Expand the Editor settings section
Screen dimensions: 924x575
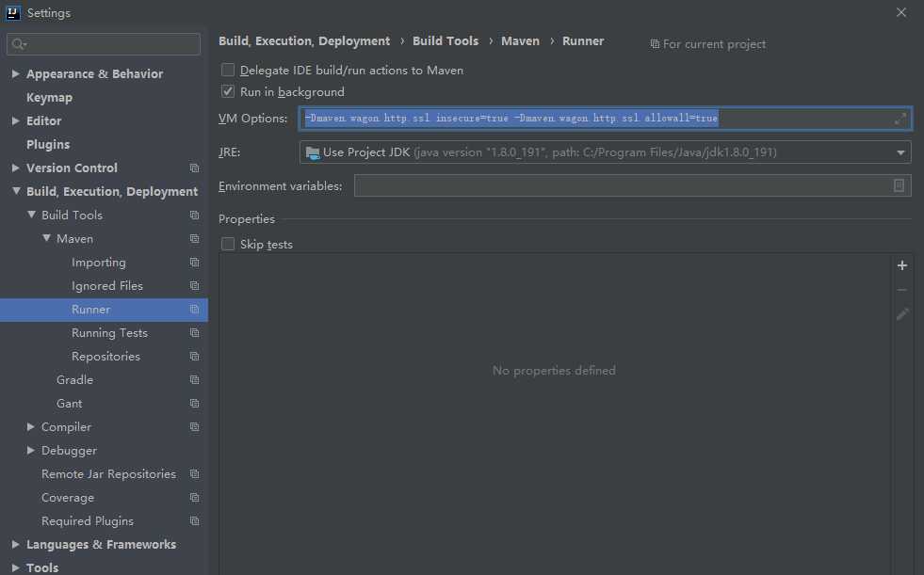16,120
